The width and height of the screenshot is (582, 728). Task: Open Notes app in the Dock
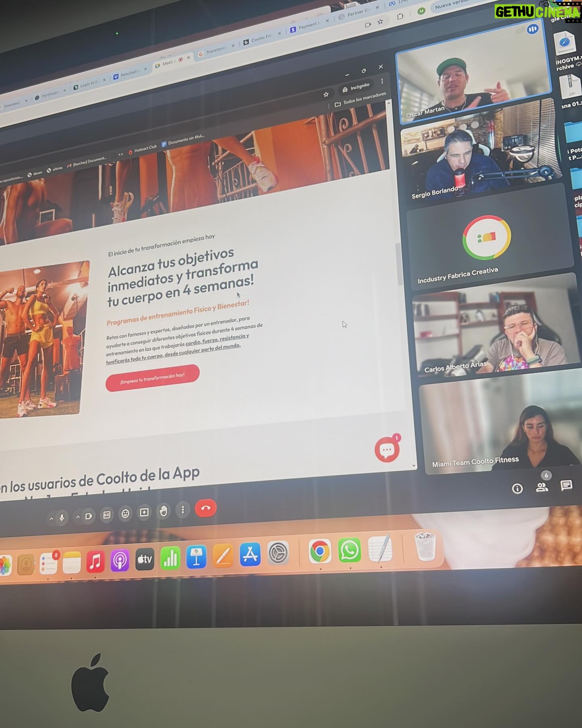(x=72, y=563)
